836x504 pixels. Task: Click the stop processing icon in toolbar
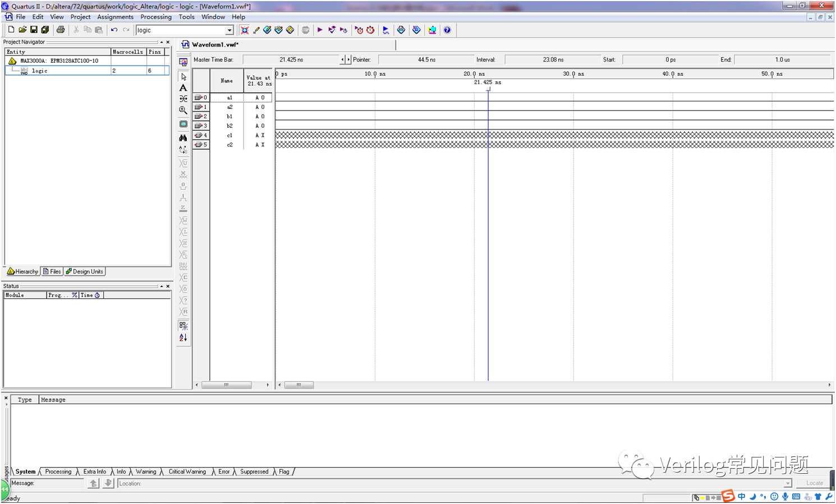[x=305, y=30]
